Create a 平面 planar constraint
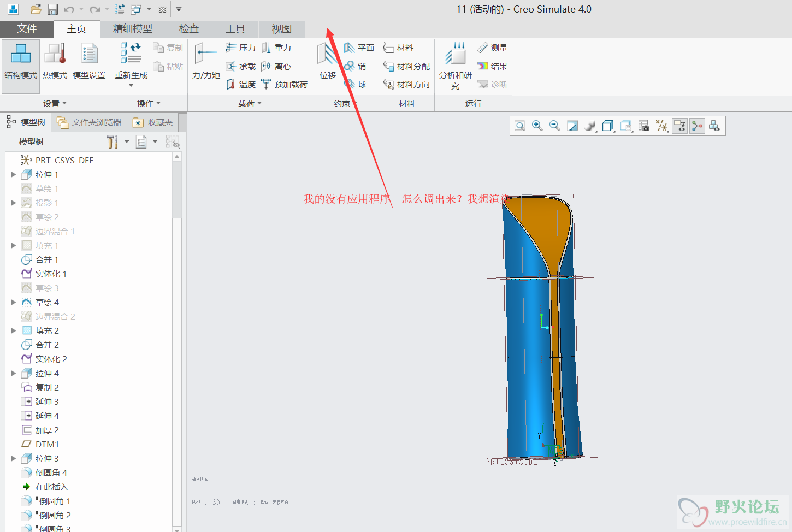 coord(359,48)
